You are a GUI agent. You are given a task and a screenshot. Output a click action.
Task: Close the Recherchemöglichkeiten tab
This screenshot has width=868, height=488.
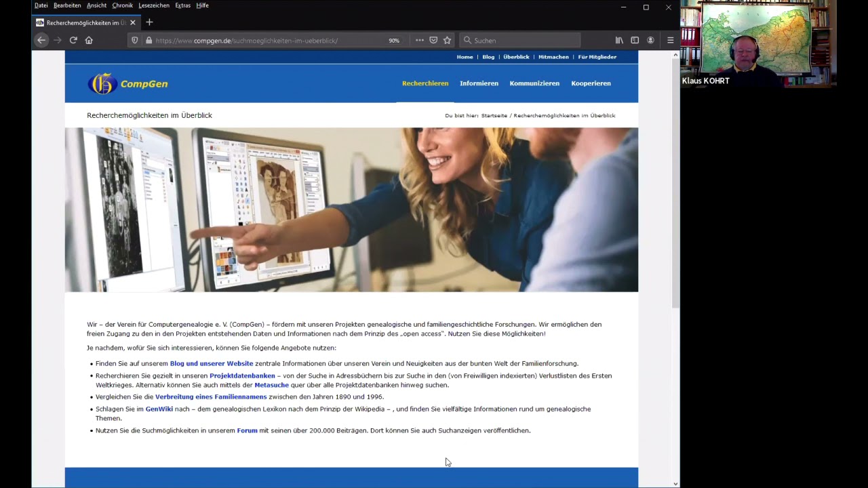tap(133, 22)
